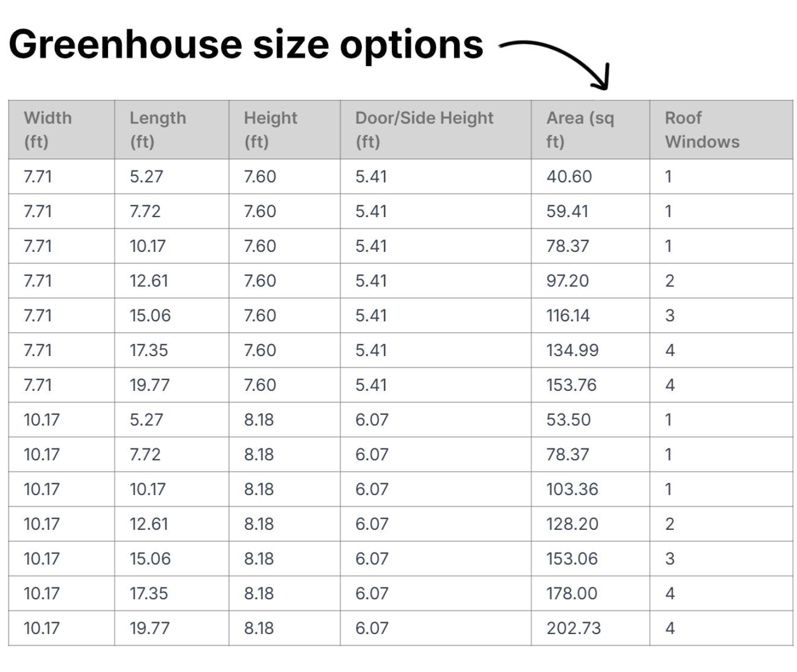The image size is (797, 672).
Task: Click the Roof Windows column header
Action: 702,129
